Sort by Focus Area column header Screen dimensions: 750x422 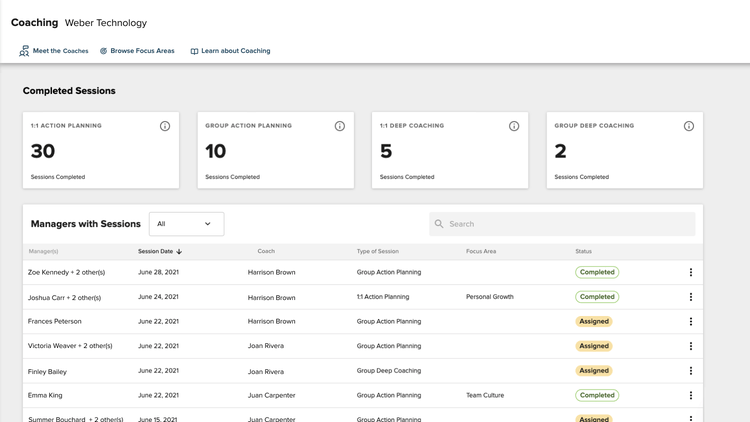481,251
